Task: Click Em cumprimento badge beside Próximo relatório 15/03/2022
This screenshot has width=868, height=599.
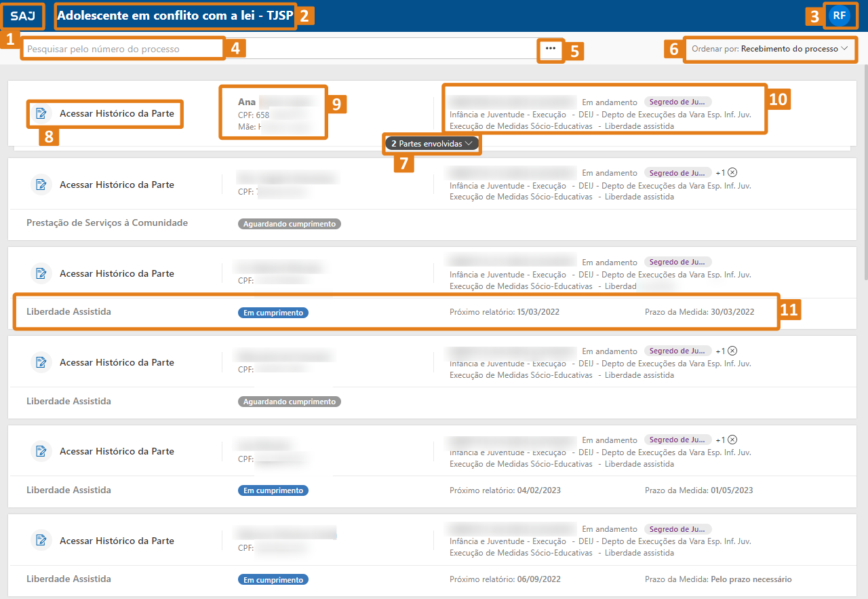Action: (273, 313)
